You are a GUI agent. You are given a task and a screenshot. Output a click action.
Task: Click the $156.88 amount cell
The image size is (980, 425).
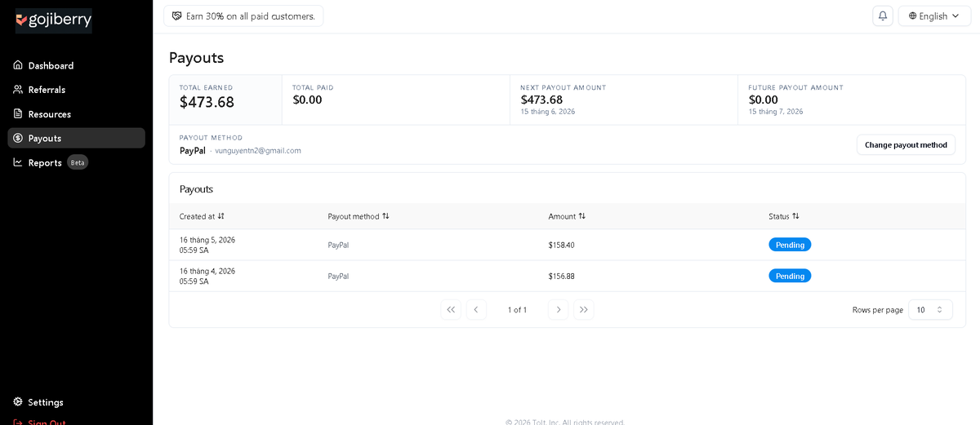(x=562, y=276)
